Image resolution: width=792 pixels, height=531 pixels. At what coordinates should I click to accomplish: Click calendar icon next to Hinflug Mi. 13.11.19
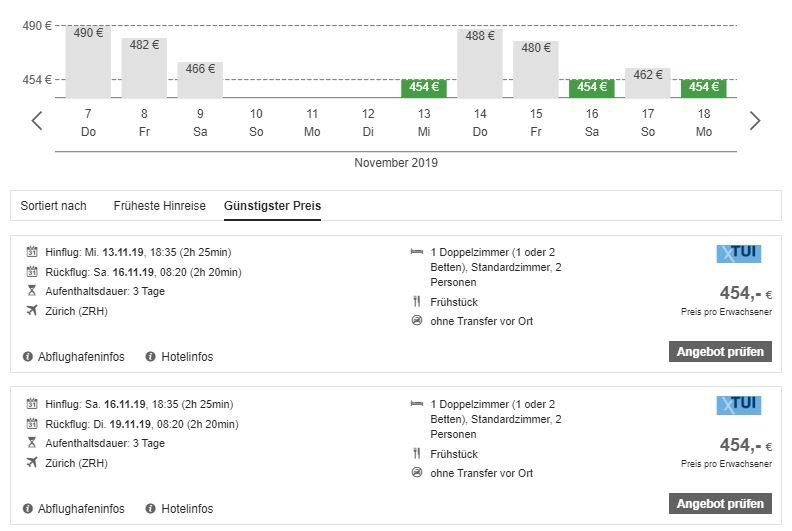tap(32, 252)
